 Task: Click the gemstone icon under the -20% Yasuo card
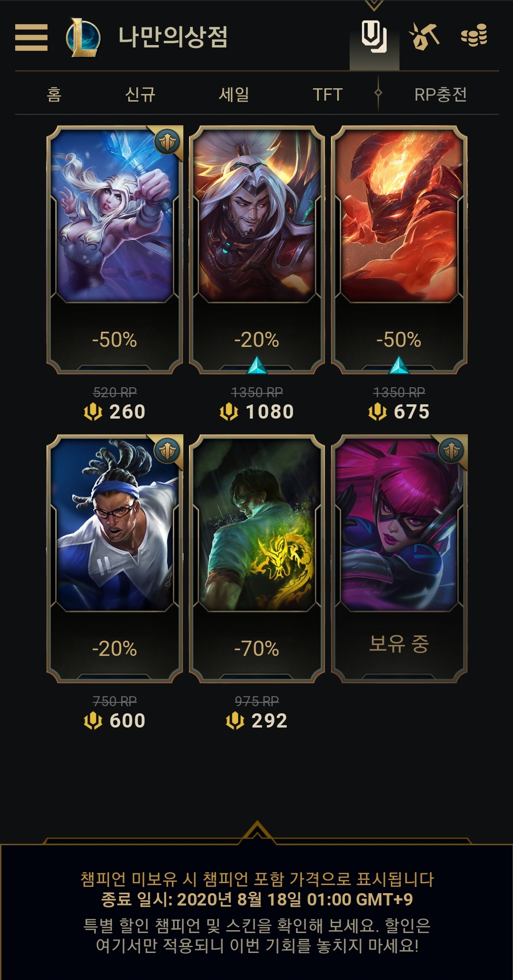(x=257, y=365)
